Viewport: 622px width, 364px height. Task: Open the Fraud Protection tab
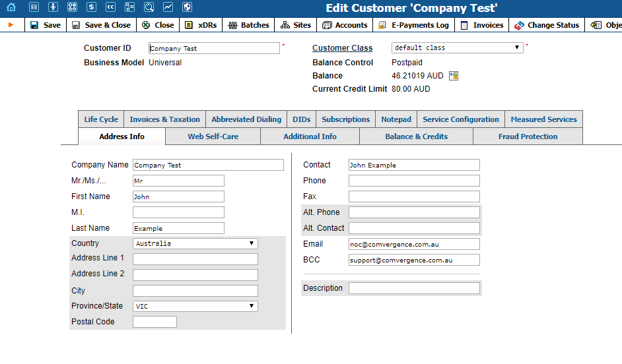(x=528, y=136)
